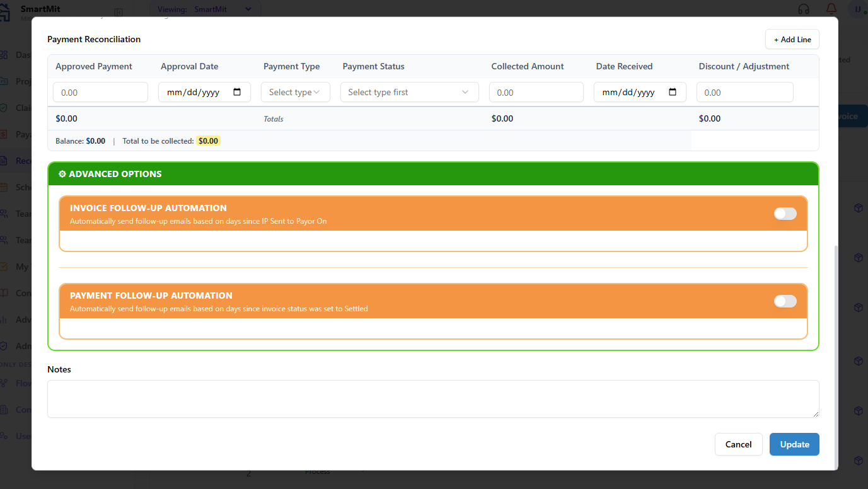Click the Approved Payment column header
The image size is (868, 489).
[x=94, y=66]
